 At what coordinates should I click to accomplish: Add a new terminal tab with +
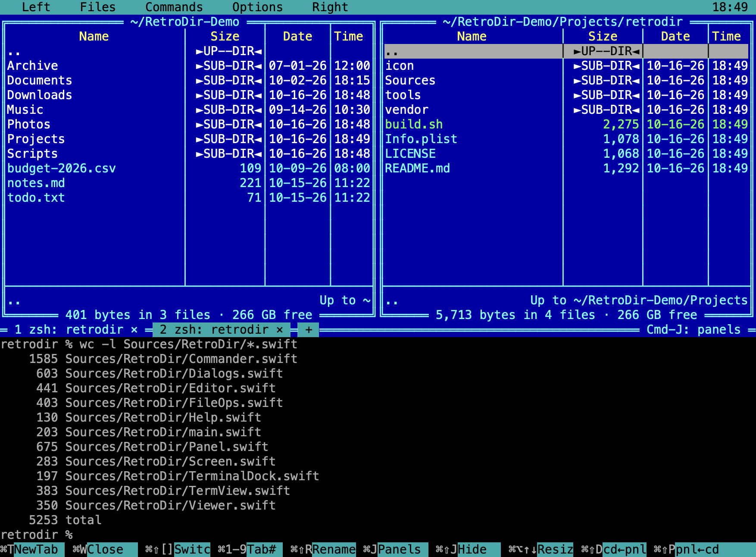(309, 330)
